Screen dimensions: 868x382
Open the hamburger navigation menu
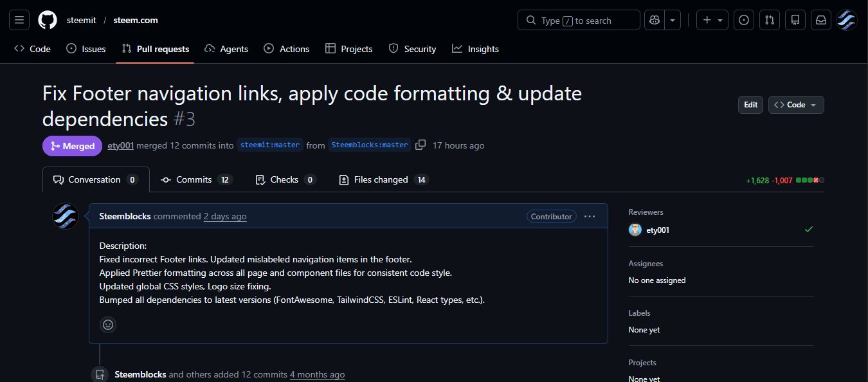[x=19, y=20]
